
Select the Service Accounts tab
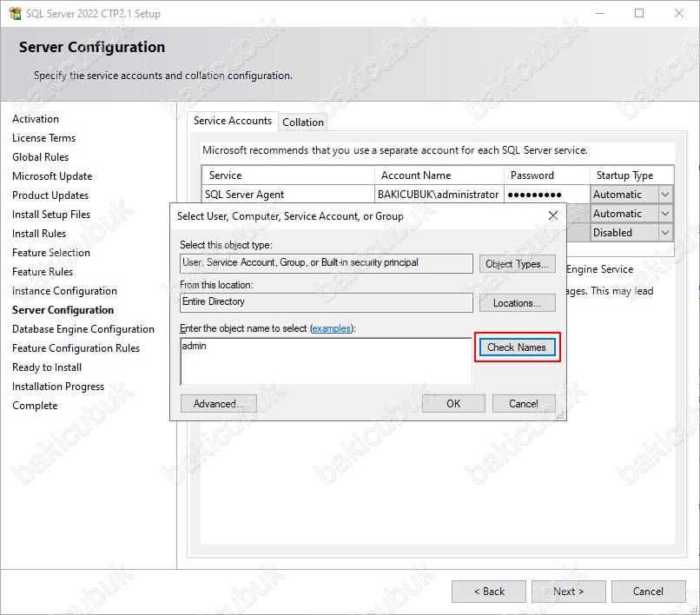click(233, 121)
